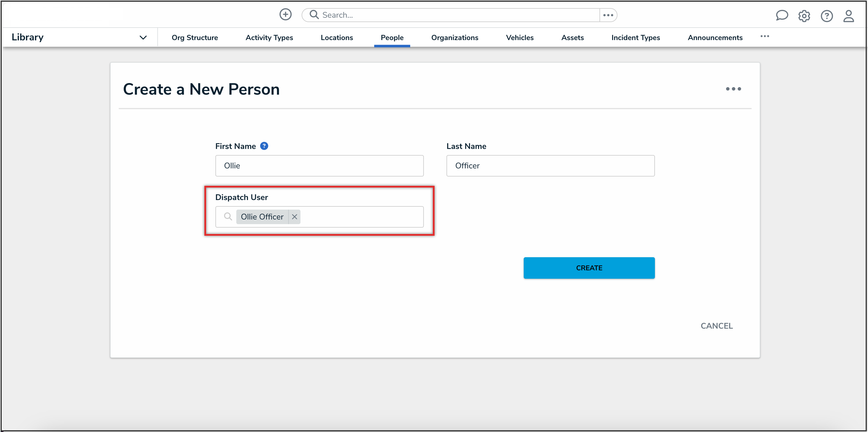The image size is (868, 432).
Task: Open the chat messages icon
Action: pos(781,15)
